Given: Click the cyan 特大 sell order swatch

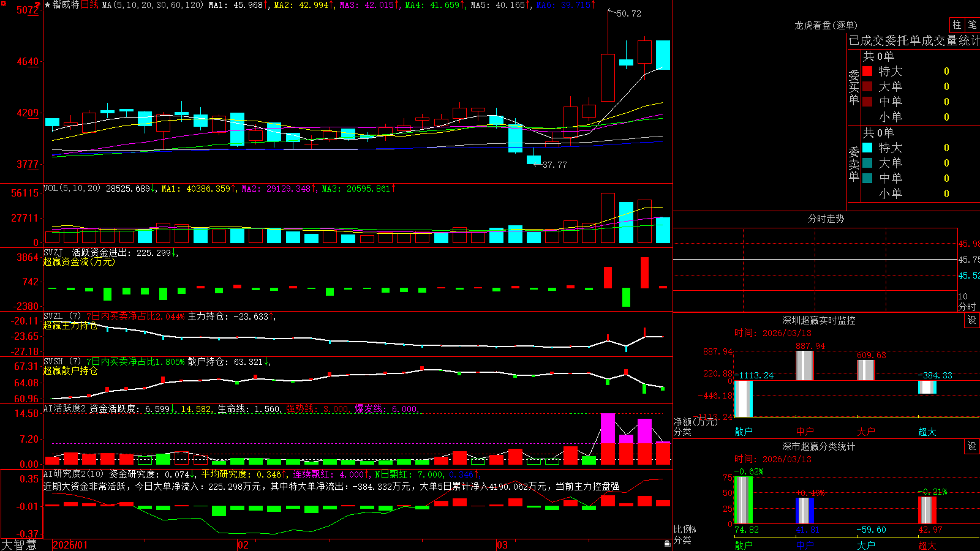Looking at the screenshot, I should tap(867, 148).
